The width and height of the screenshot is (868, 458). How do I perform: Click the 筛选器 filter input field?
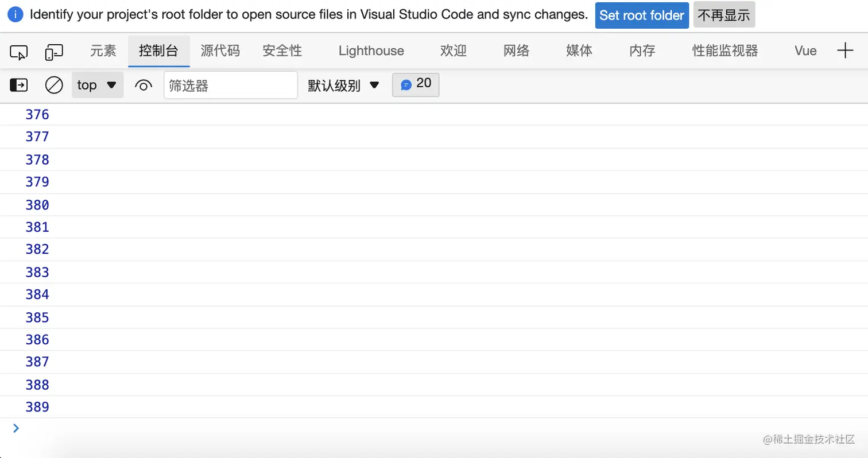[230, 86]
